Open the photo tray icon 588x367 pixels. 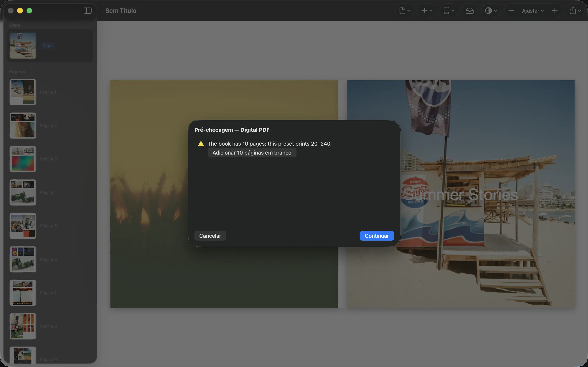point(469,11)
